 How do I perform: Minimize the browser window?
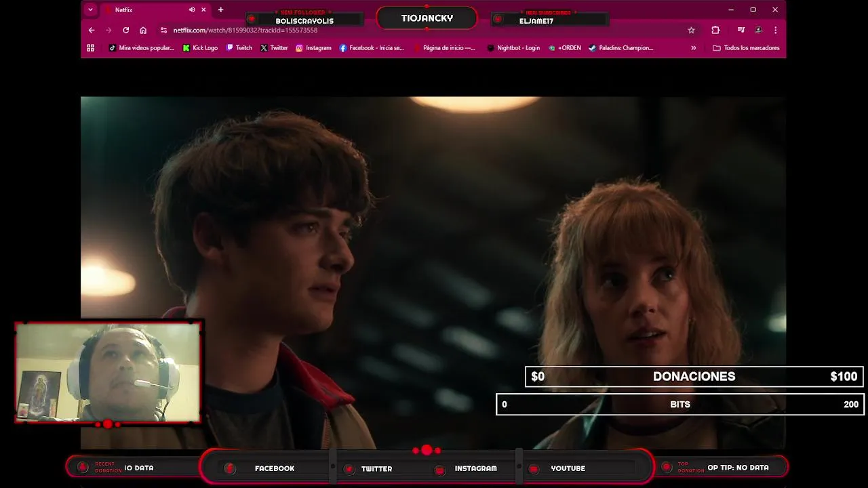(730, 10)
